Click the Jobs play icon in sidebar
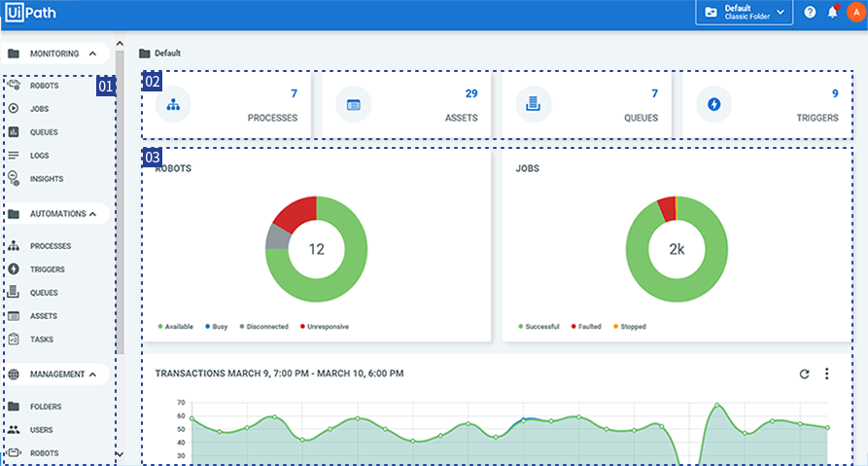This screenshot has height=466, width=868. [x=14, y=109]
